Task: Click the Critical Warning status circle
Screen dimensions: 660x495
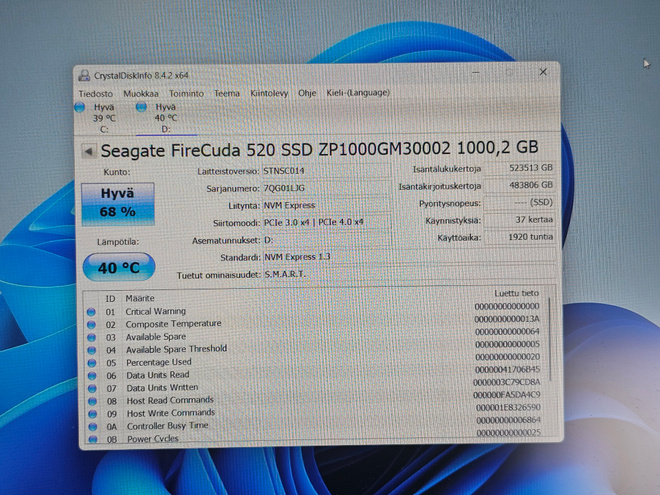Action: pos(91,312)
